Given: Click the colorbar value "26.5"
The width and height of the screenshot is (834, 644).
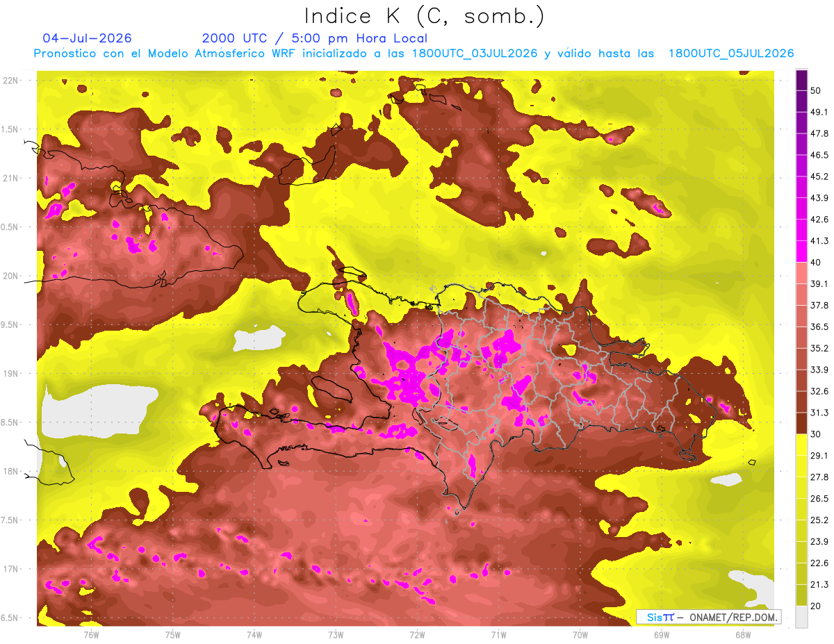Looking at the screenshot, I should click(819, 499).
